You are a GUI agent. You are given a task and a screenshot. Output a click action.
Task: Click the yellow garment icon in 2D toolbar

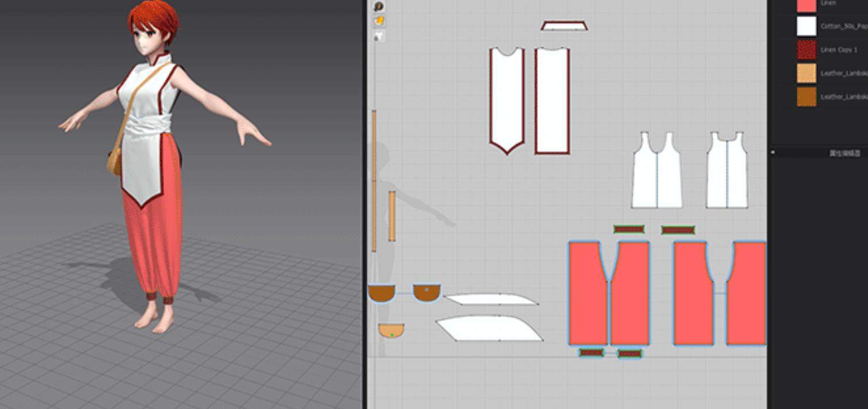(379, 21)
